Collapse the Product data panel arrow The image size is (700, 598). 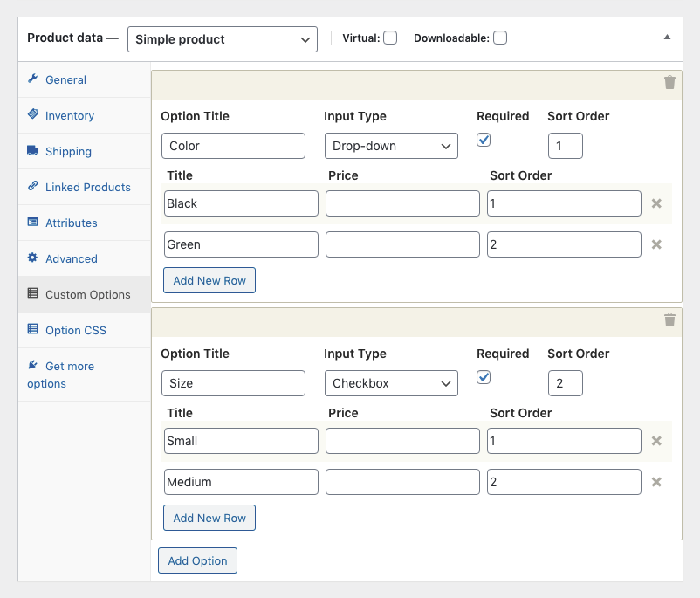tap(667, 38)
